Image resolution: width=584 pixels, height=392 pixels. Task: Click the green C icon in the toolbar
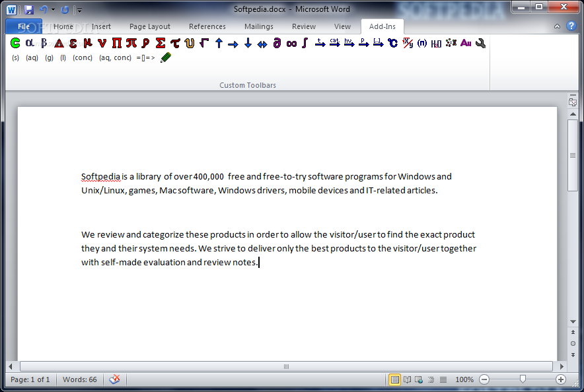pyautogui.click(x=15, y=43)
